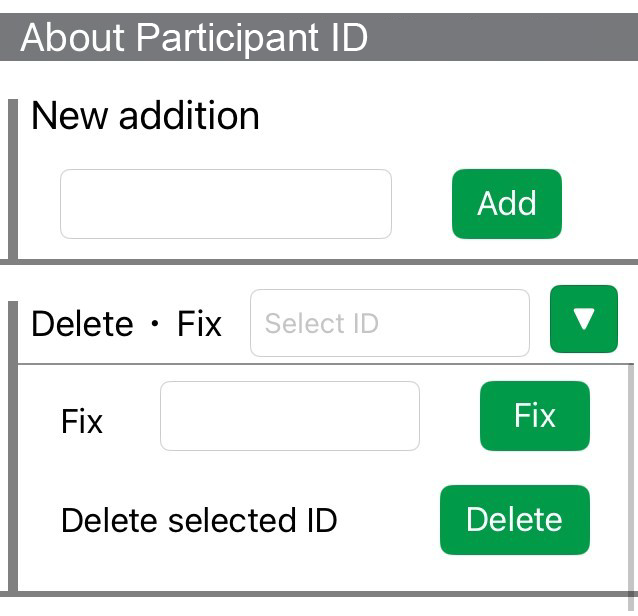Click the divider below the New addition section
This screenshot has width=638, height=616.
point(319,262)
